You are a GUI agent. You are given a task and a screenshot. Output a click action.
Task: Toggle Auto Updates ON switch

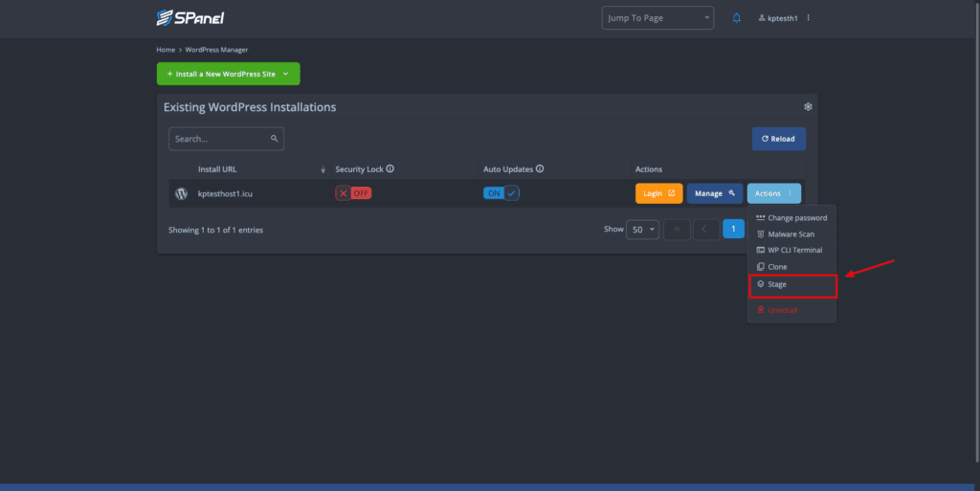(501, 193)
